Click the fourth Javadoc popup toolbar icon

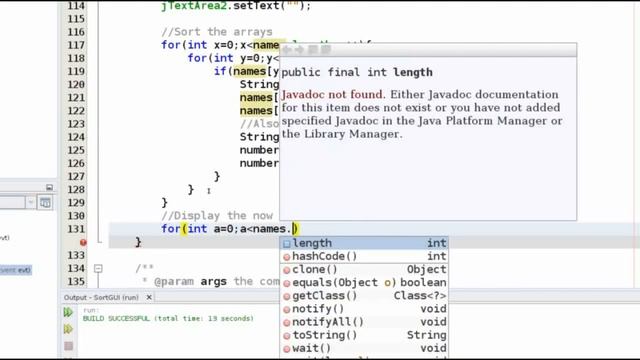[x=326, y=50]
